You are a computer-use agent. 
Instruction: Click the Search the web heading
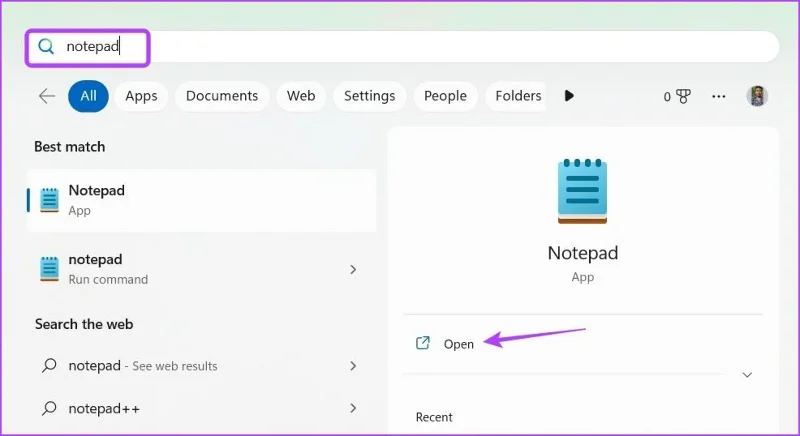point(84,324)
